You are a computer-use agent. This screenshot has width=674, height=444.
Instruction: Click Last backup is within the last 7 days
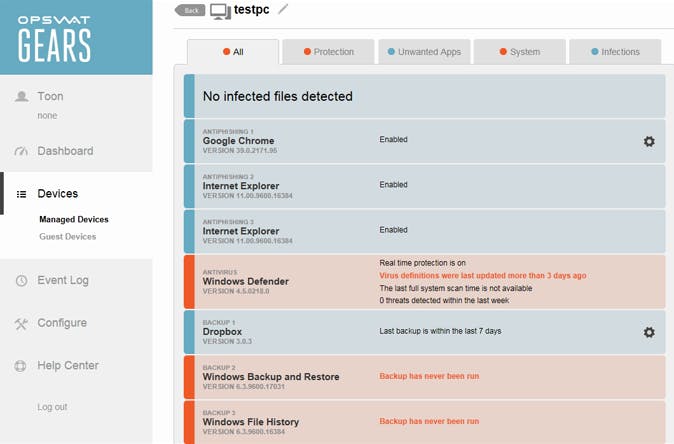click(x=440, y=331)
